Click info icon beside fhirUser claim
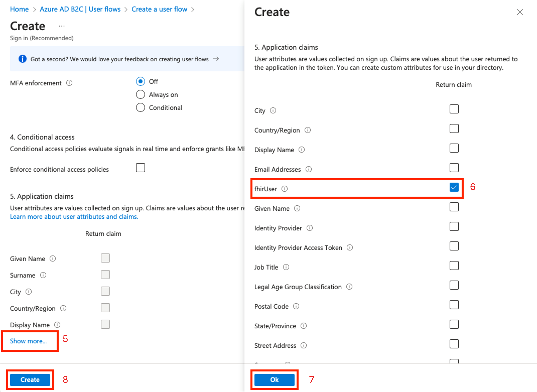Viewport: 537px width, 392px height. 284,189
